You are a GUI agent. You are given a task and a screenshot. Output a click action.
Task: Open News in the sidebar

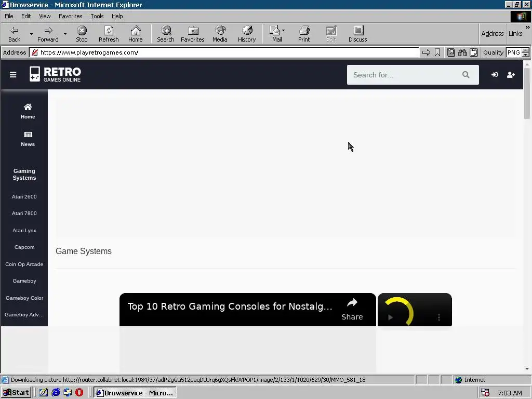tap(28, 139)
